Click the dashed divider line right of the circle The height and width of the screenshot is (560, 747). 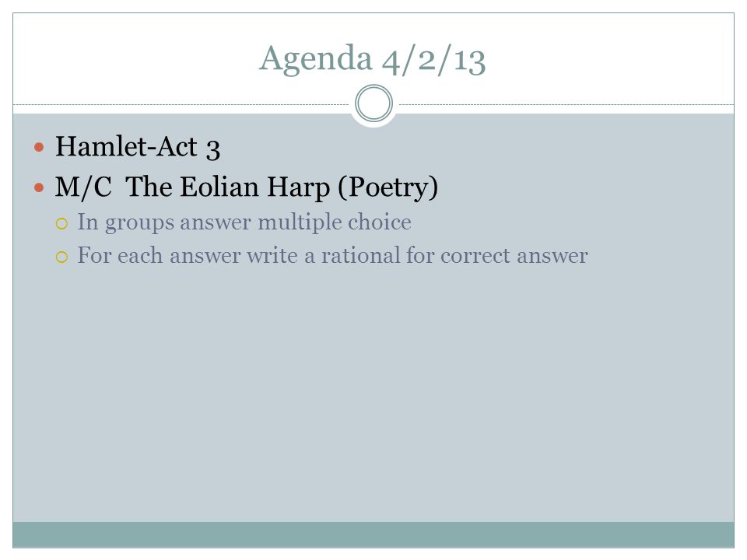tap(566, 104)
